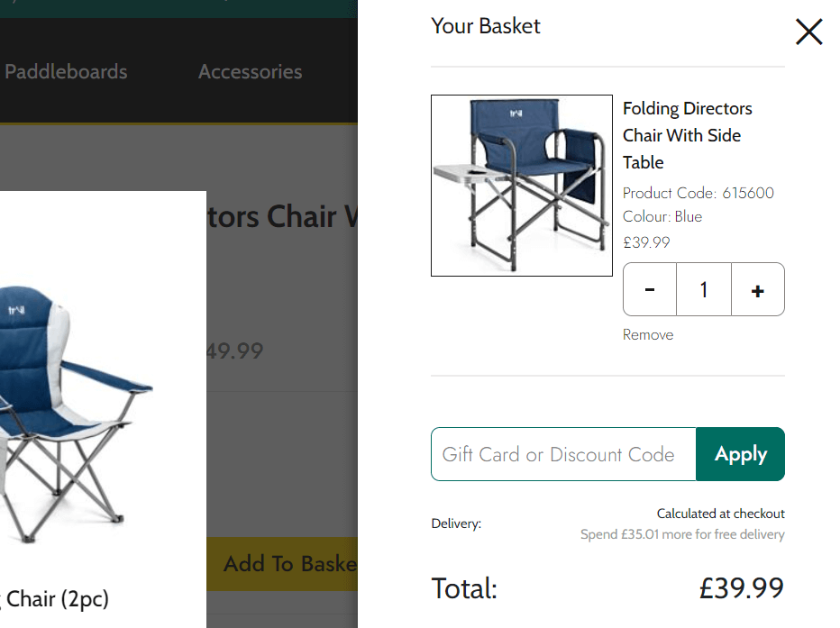Click the Calculated at checkout delivery text

[x=720, y=514]
